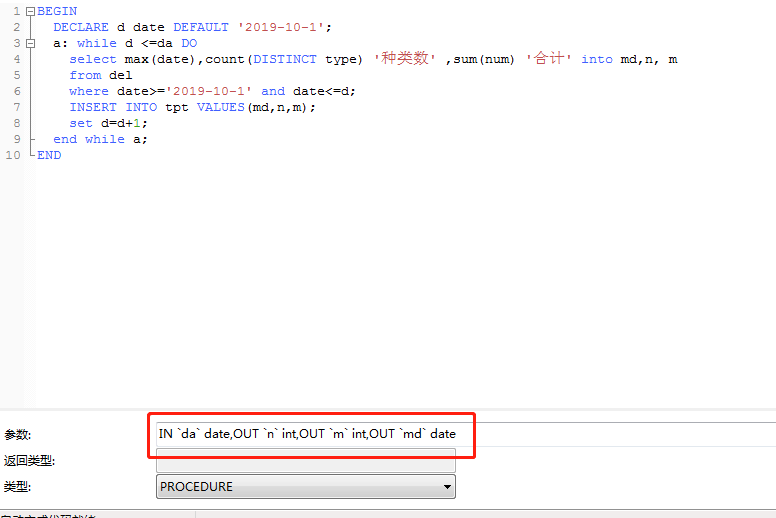Collapse the while loop fold marker

[x=31, y=44]
